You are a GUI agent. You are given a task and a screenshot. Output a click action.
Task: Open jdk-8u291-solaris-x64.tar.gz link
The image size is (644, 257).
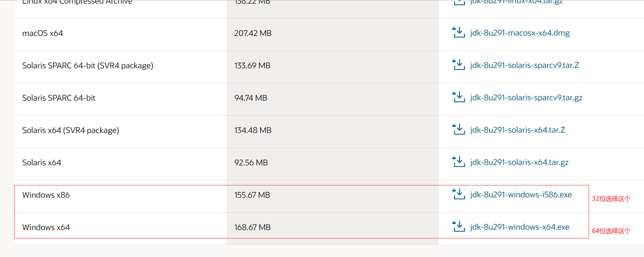click(519, 162)
